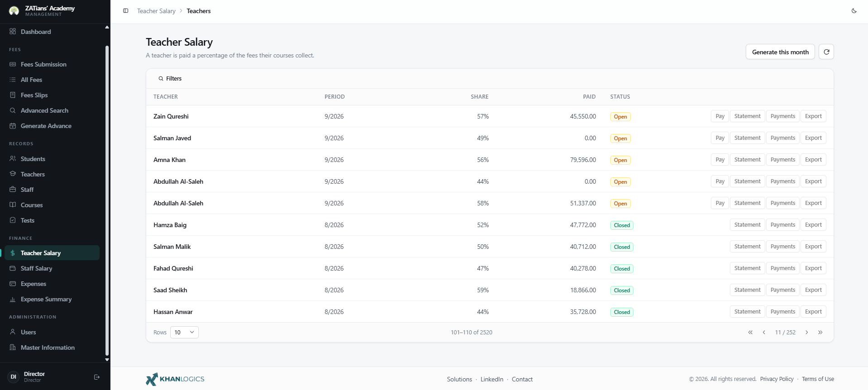Click the Open status of Amna Khan
Image resolution: width=868 pixels, height=390 pixels.
click(620, 160)
